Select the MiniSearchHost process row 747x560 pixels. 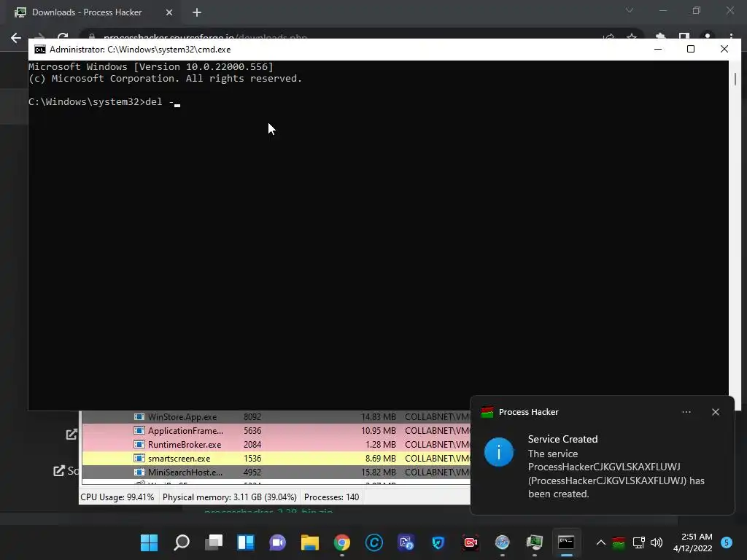coord(276,472)
